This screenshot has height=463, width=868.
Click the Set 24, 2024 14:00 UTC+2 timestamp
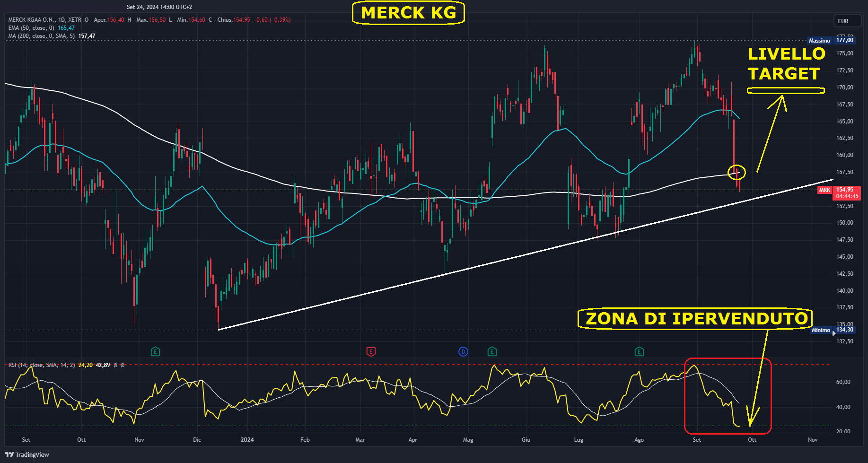(x=159, y=7)
